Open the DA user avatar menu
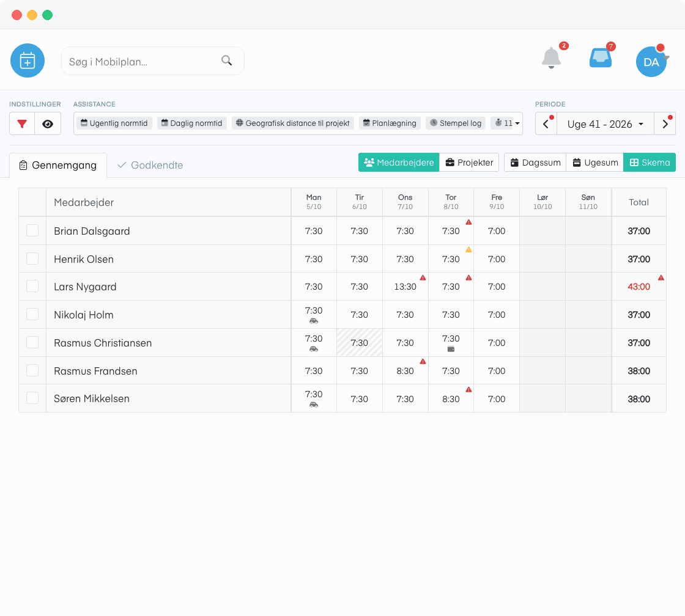 click(x=651, y=62)
